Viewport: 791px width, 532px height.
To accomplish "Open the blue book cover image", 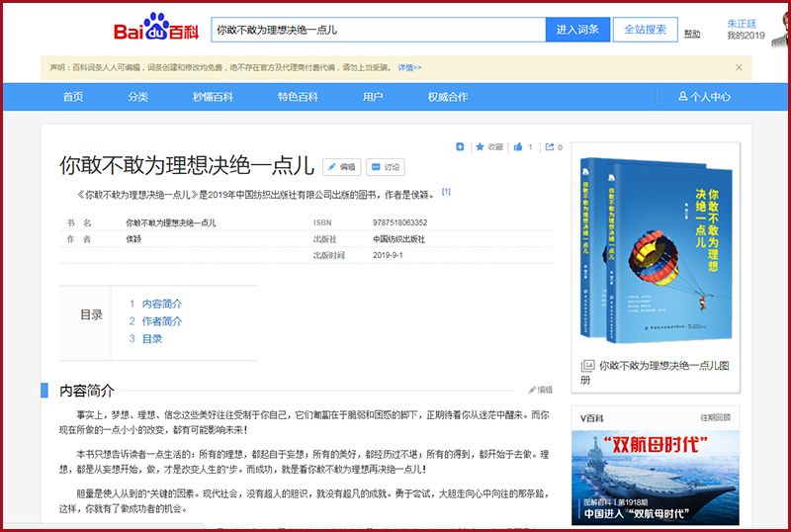I will pyautogui.click(x=657, y=249).
